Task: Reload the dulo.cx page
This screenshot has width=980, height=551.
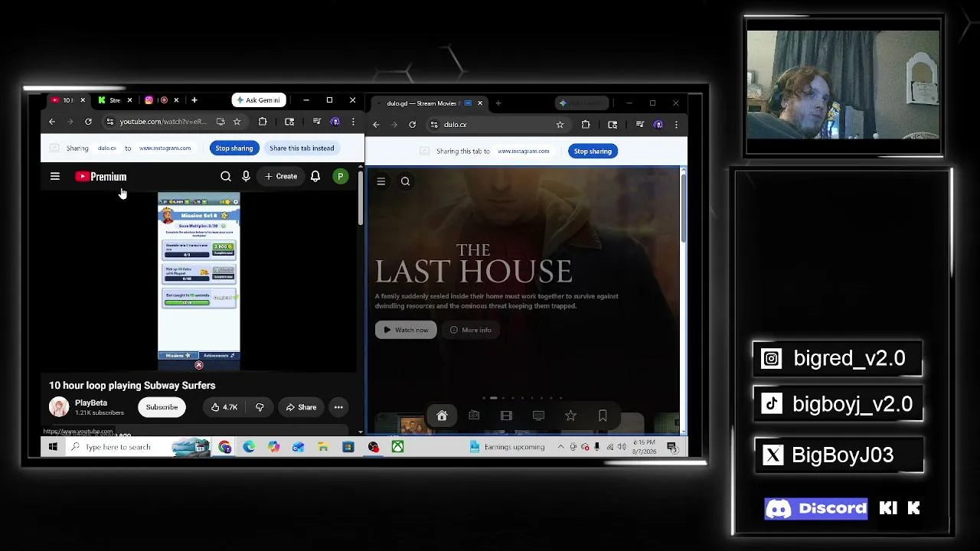Action: [x=413, y=125]
